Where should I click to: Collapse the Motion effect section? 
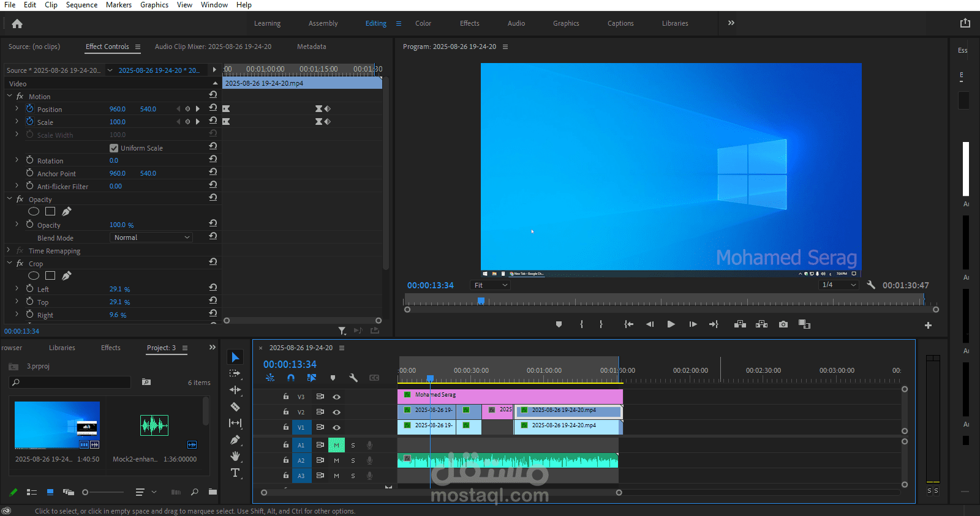[9, 96]
